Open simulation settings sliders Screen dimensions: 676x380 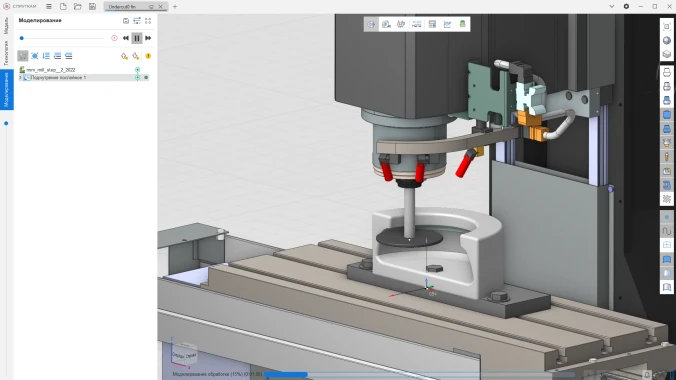tap(137, 21)
